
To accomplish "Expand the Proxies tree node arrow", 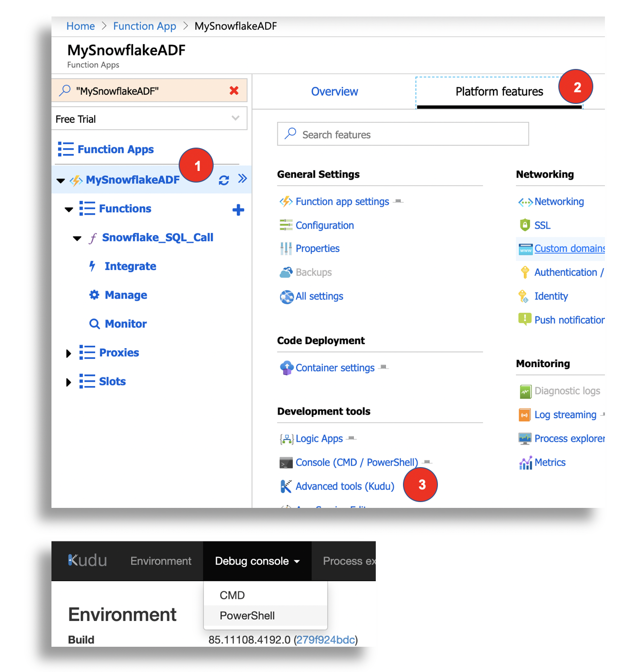I will (68, 353).
